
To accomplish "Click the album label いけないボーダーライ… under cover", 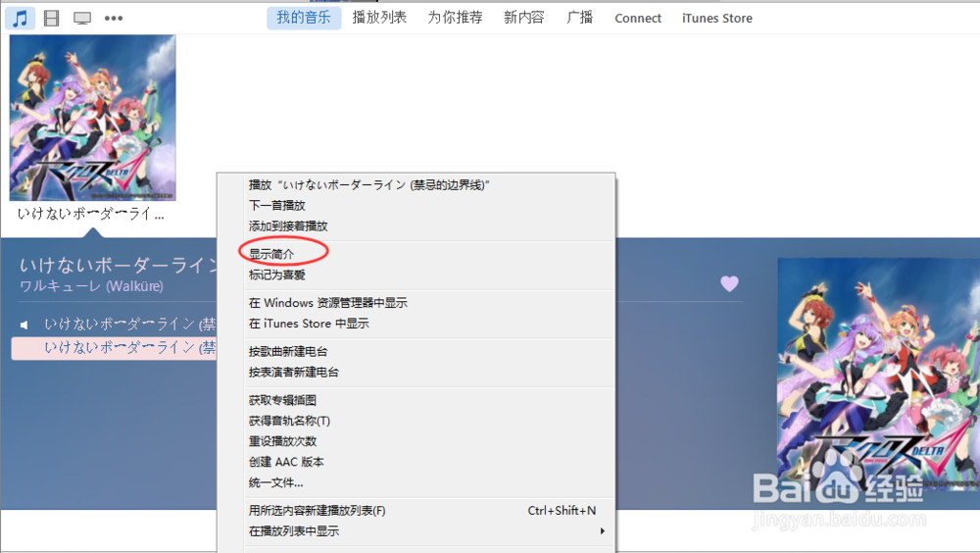I will [x=90, y=214].
